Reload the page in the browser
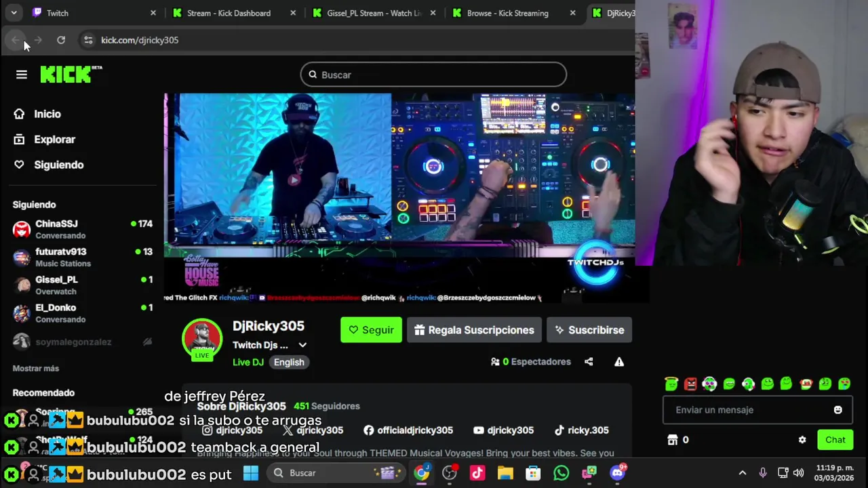The width and height of the screenshot is (868, 488). (61, 40)
